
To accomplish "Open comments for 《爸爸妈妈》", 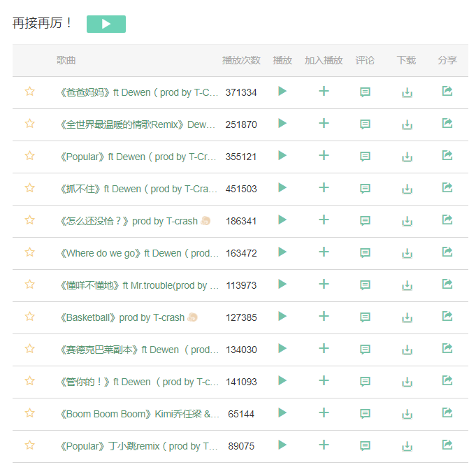I will pos(365,92).
